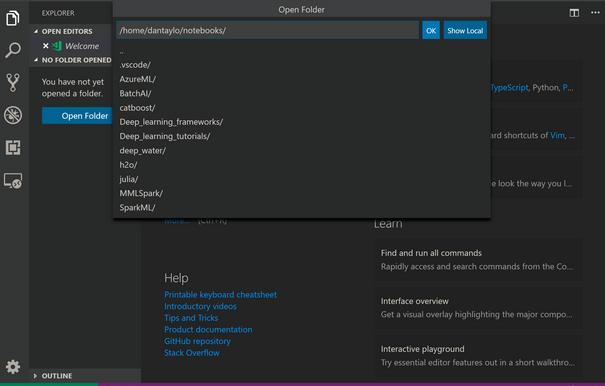Click the folder path input field
Screen dimensions: 605x386
[267, 30]
